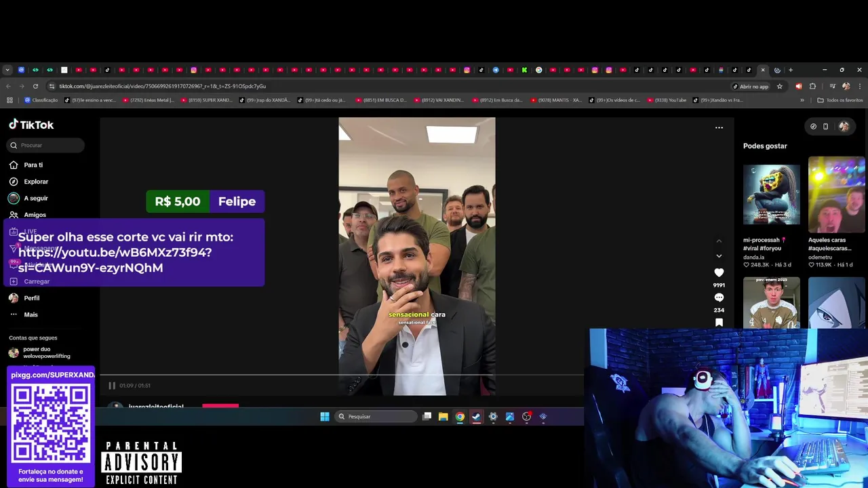The width and height of the screenshot is (868, 488).
Task: Go to the previous video with up chevron
Action: (719, 241)
